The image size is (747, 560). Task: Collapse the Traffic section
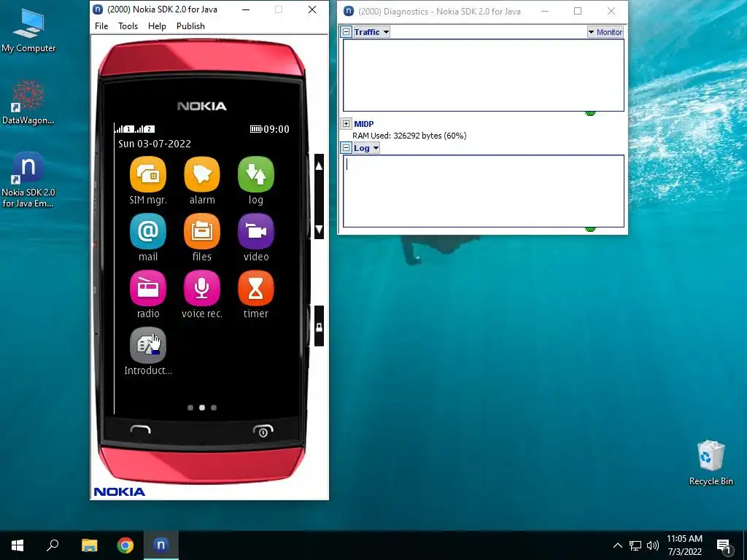[x=347, y=32]
